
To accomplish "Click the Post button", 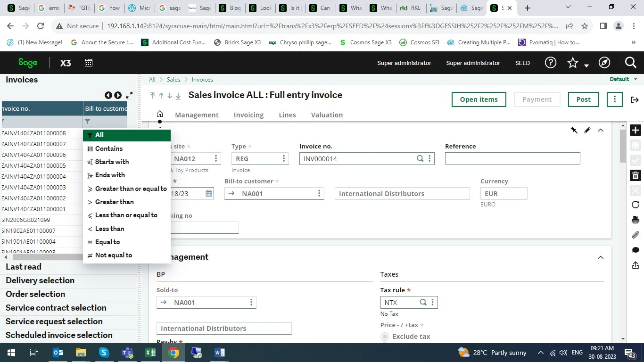I will (583, 99).
